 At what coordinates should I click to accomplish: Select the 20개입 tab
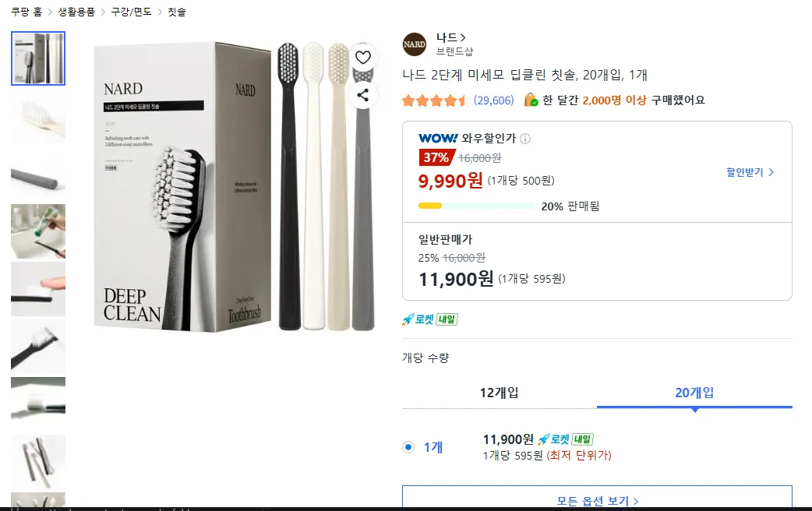pyautogui.click(x=694, y=393)
